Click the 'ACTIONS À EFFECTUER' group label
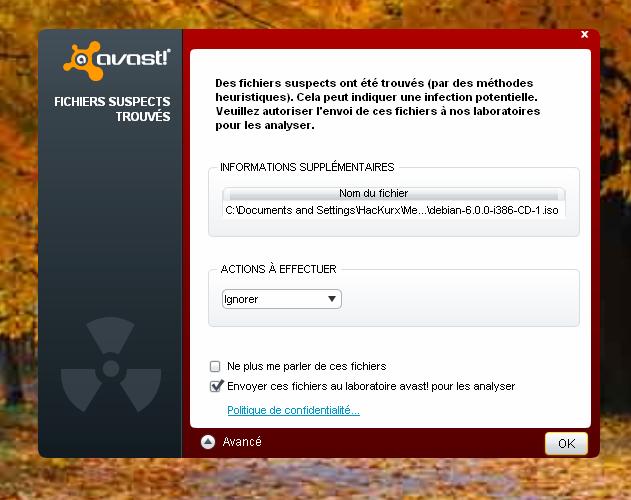 tap(278, 269)
